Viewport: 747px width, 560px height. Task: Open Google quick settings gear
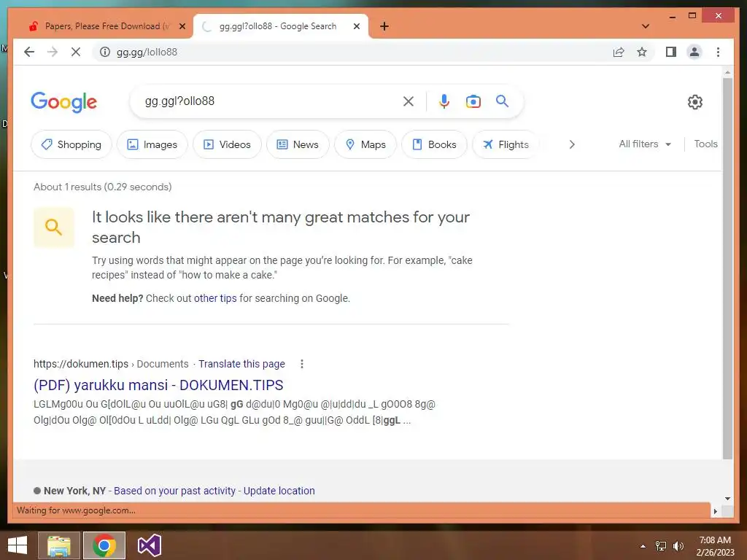tap(695, 101)
